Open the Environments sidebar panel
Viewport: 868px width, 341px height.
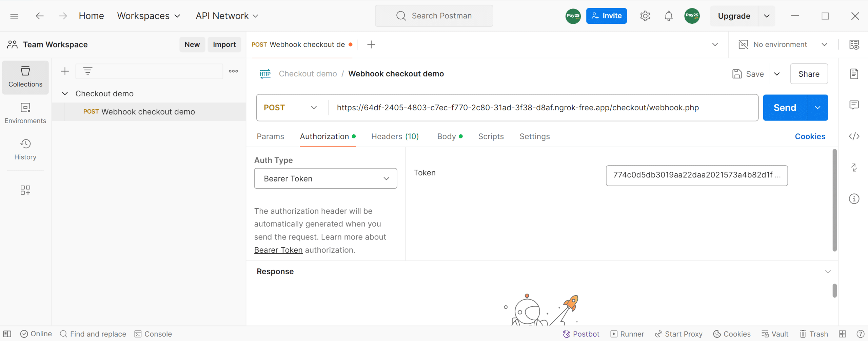point(25,114)
